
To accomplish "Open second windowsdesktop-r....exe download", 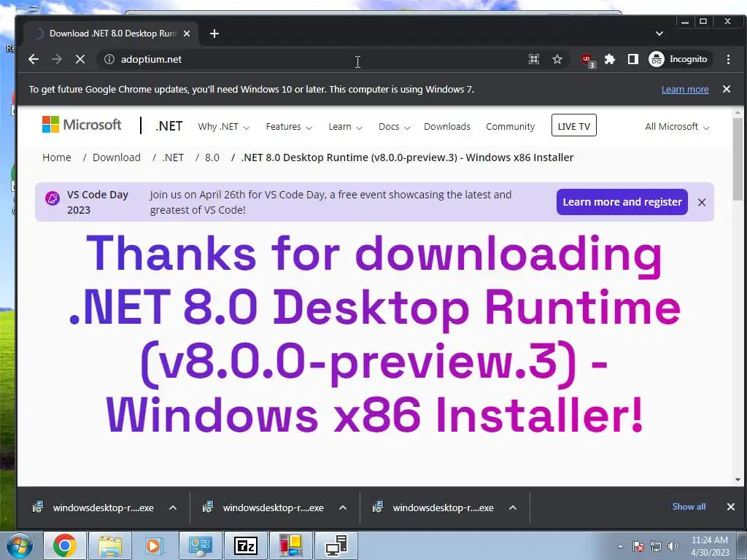I will (263, 507).
